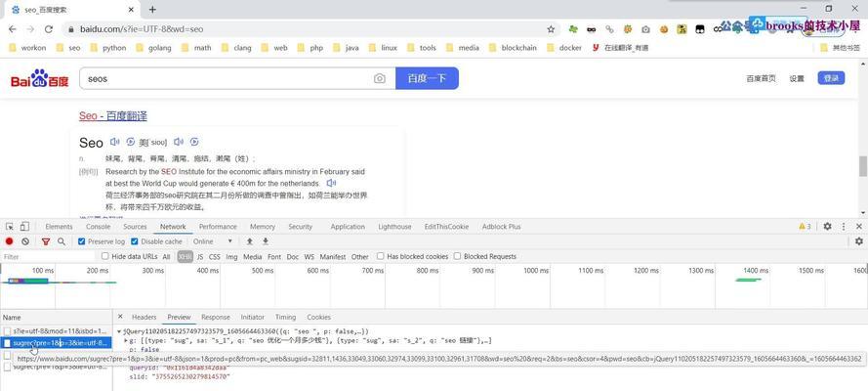Click the Import HAR upload arrow
The height and width of the screenshot is (391, 868).
click(x=250, y=241)
